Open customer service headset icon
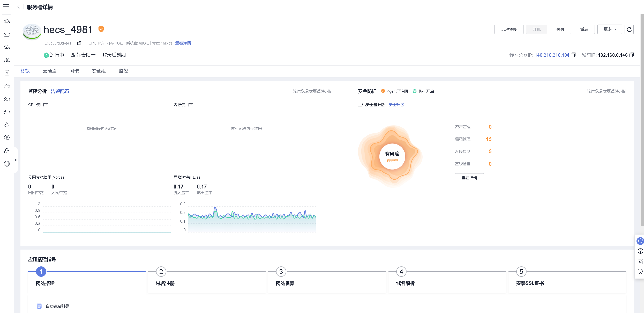The width and height of the screenshot is (644, 313). [640, 241]
